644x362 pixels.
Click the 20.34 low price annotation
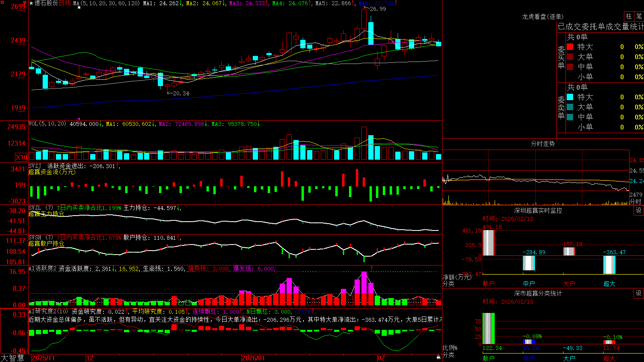click(181, 93)
